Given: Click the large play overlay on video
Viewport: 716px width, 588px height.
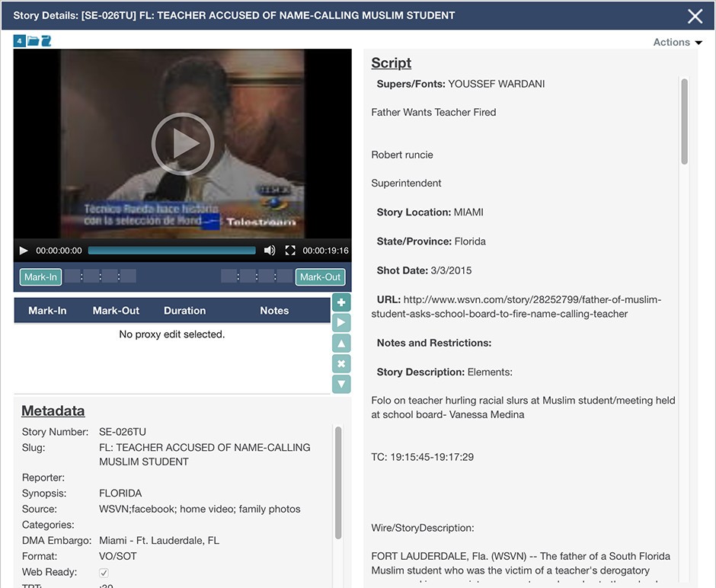Looking at the screenshot, I should pyautogui.click(x=182, y=144).
